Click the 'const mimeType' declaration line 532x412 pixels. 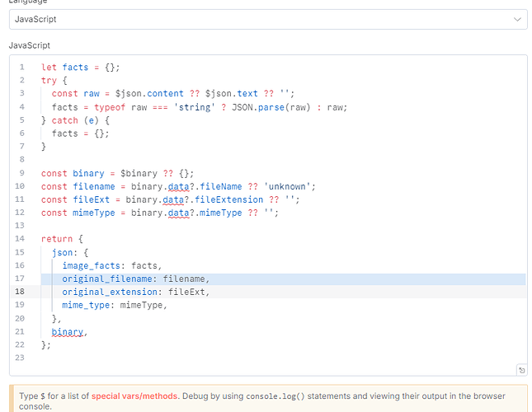[160, 213]
